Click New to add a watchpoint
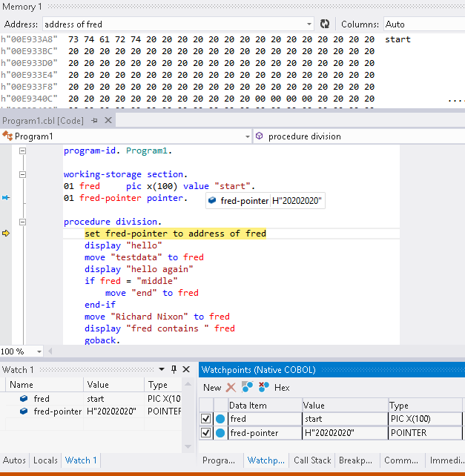The width and height of the screenshot is (465, 476). 212,387
